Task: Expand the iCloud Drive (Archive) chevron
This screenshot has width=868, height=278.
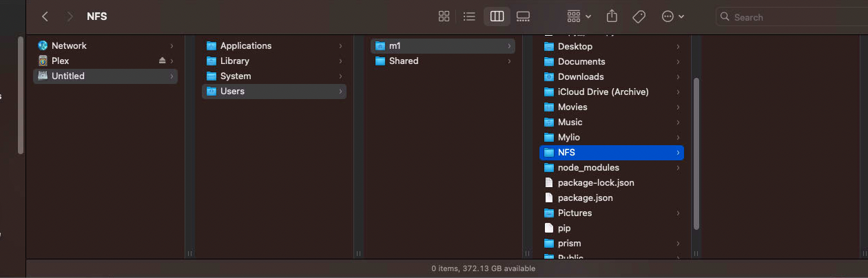Action: pos(678,92)
